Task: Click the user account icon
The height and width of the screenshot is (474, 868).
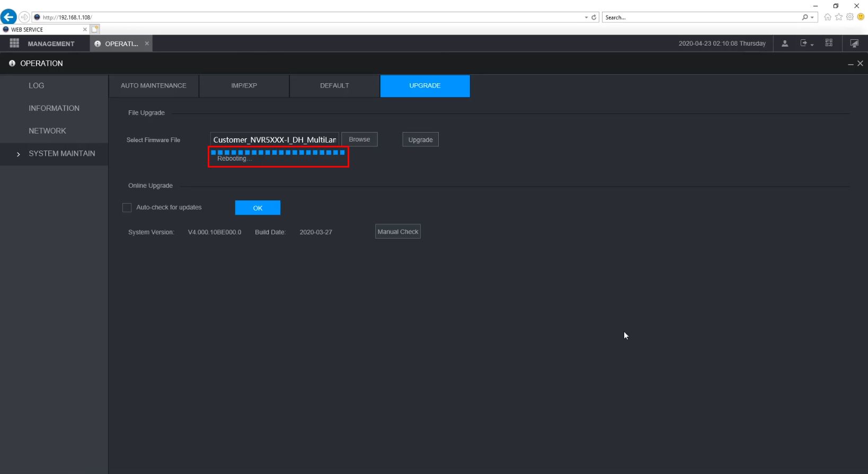Action: [x=785, y=43]
